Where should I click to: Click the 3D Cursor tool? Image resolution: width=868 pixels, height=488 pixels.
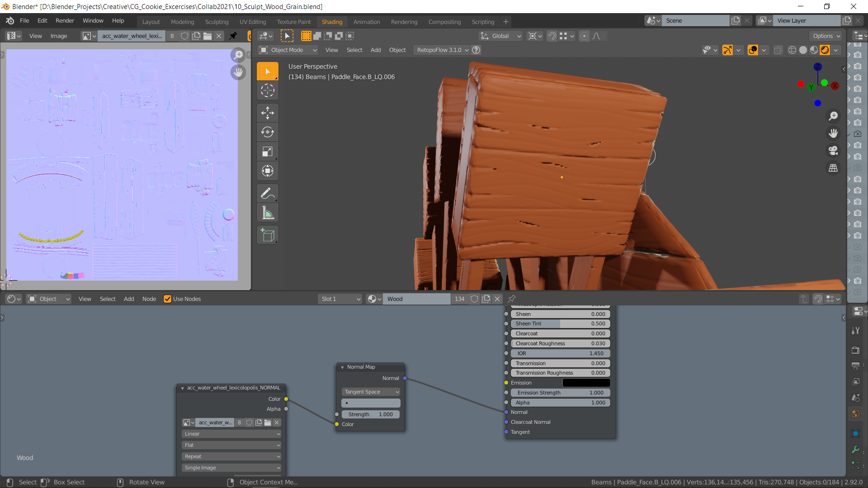pos(267,90)
